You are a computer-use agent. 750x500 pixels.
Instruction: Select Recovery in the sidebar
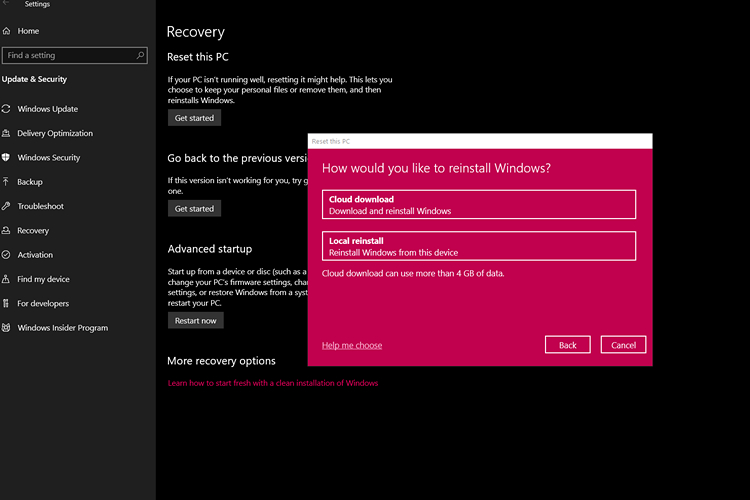click(33, 231)
